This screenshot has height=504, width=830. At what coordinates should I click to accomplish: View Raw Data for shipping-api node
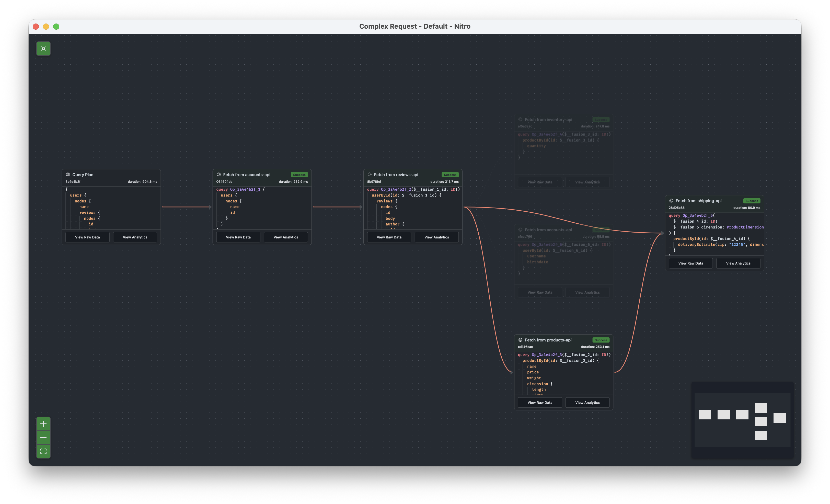pos(690,263)
